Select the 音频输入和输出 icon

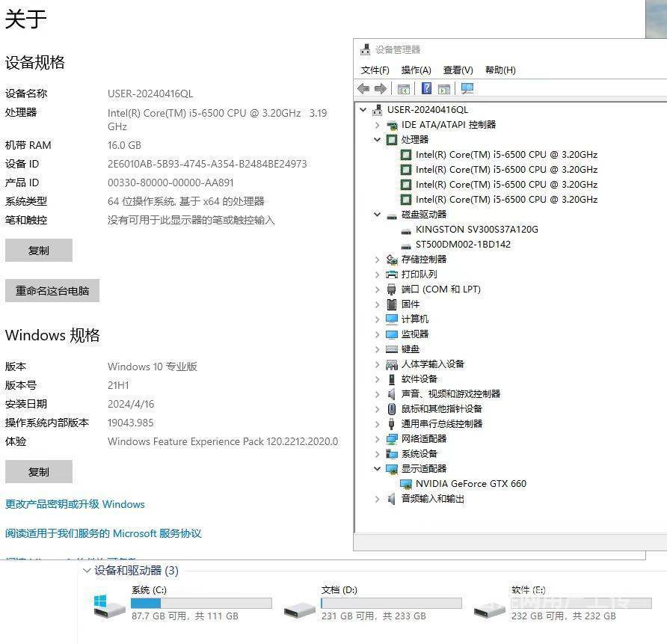[392, 499]
